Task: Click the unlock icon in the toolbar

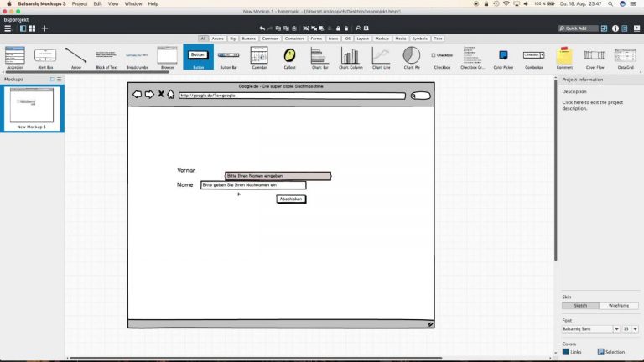Action: 346,28
